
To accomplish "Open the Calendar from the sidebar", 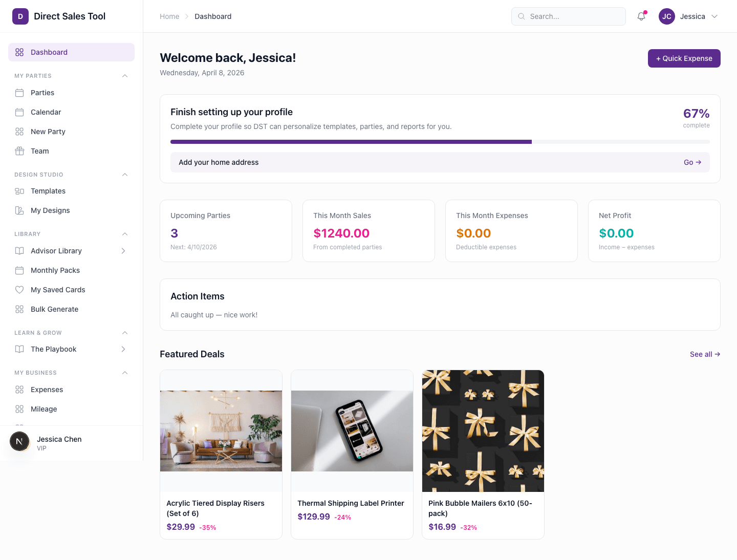I will [46, 112].
